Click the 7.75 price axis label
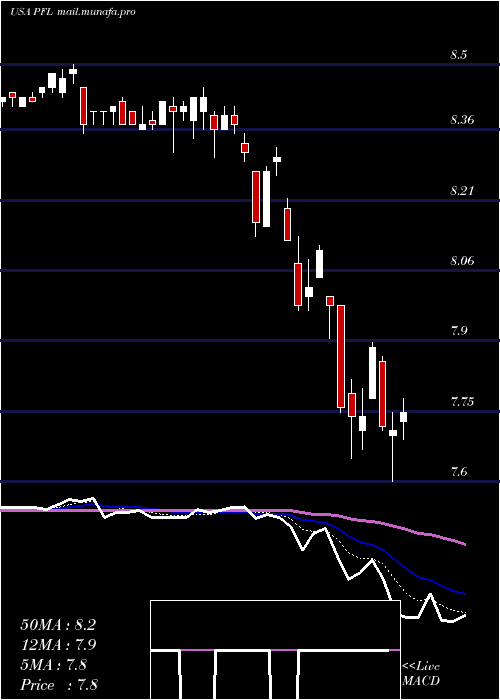This screenshot has height=700, width=500. click(x=463, y=401)
